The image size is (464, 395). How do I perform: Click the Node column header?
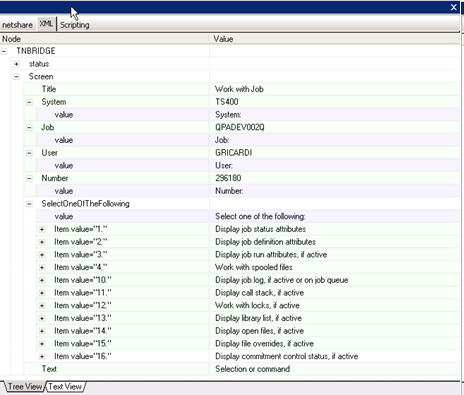click(105, 39)
